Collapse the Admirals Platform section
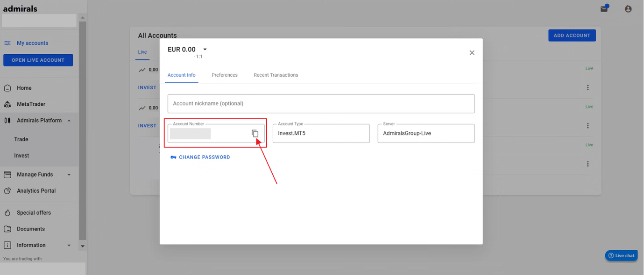The image size is (644, 275). tap(69, 121)
